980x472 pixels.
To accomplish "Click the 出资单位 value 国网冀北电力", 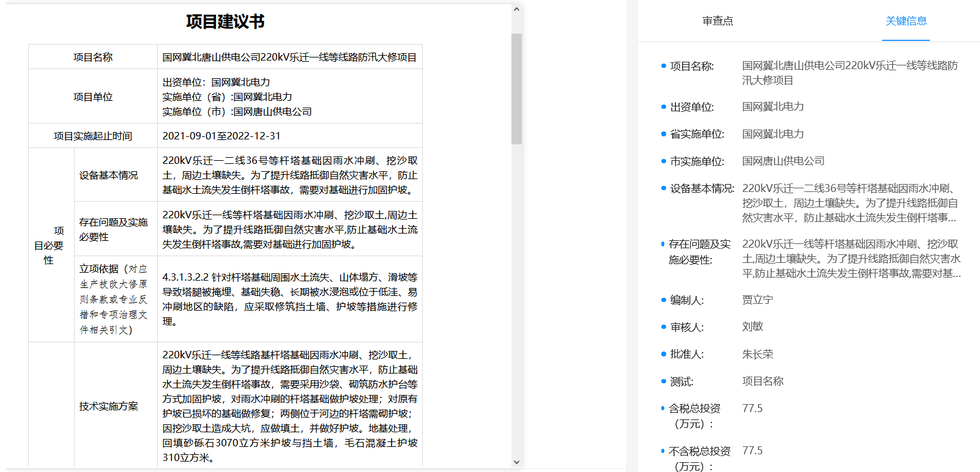I will (x=773, y=107).
